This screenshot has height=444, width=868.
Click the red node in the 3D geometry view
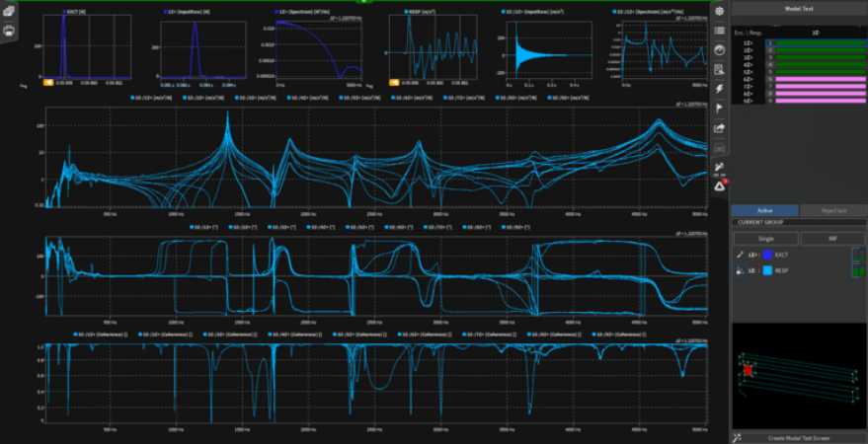click(748, 370)
